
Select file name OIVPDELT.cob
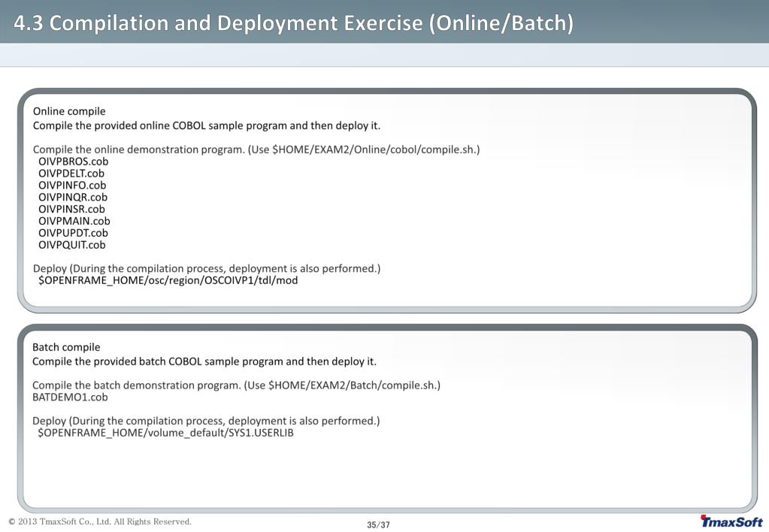(x=71, y=173)
